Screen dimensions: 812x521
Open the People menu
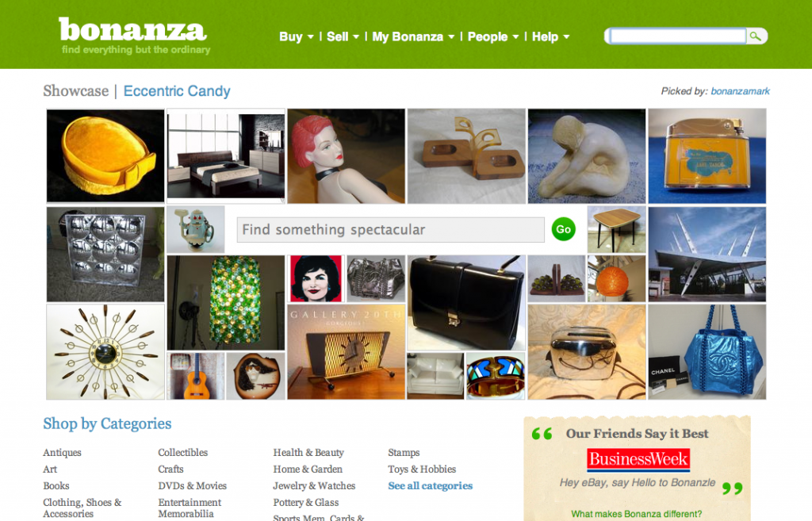[x=493, y=36]
